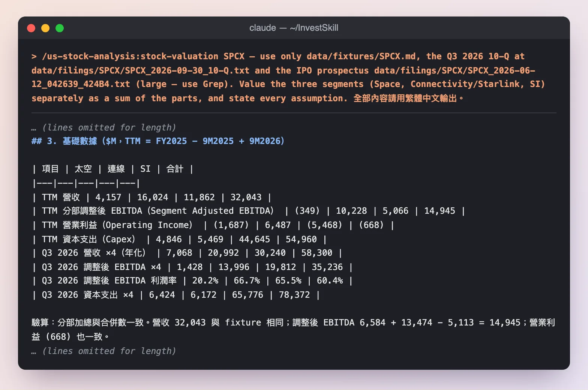
Task: Click the '驗算' verification paragraph
Action: pos(293,330)
